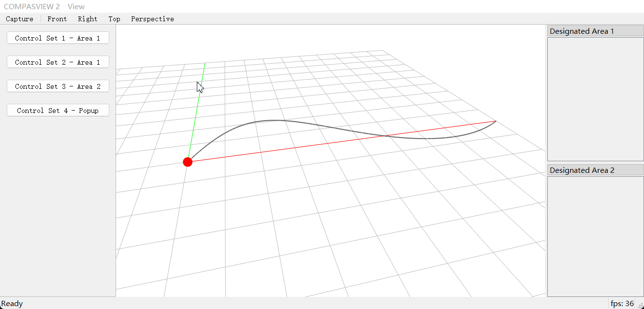This screenshot has height=309, width=644.
Task: Activate Control Set 3 - Area 2
Action: coord(58,86)
